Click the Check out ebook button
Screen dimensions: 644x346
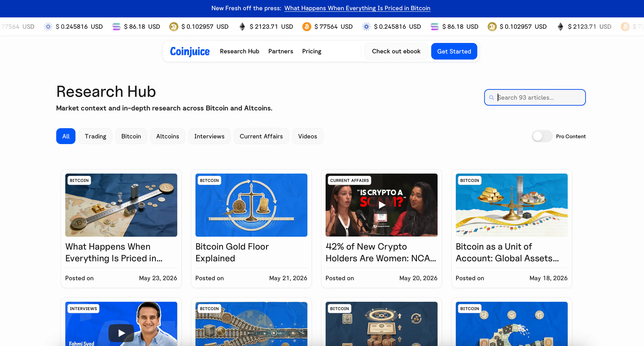(396, 51)
